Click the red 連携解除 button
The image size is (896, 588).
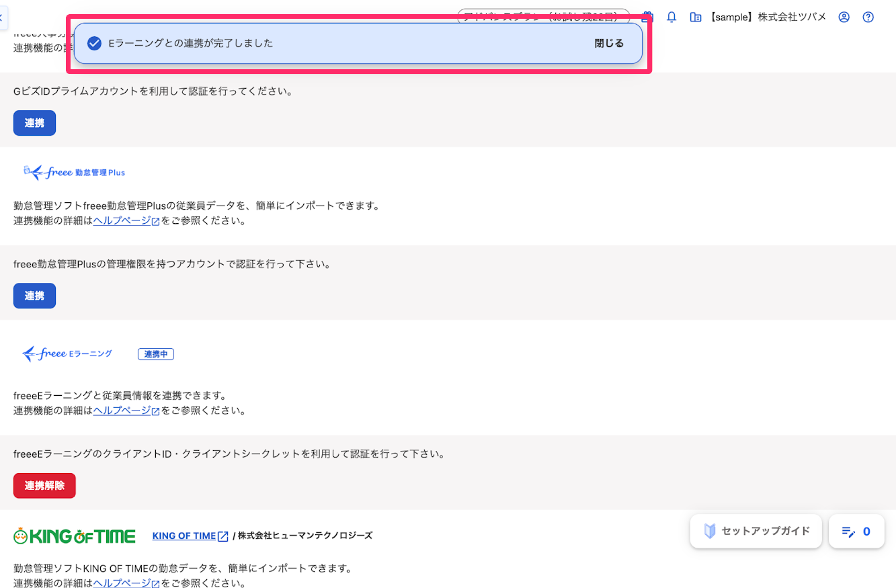(x=44, y=486)
